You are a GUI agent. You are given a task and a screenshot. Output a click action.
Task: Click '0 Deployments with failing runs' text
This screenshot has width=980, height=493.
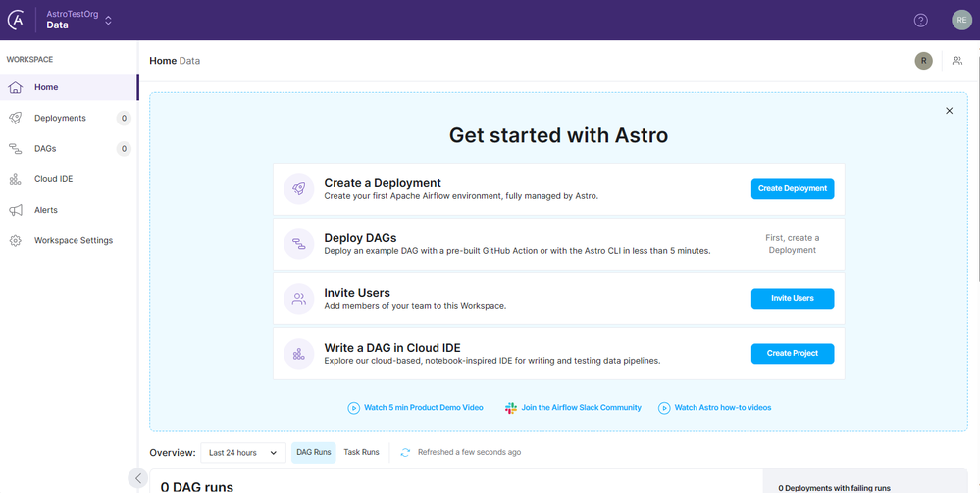[835, 488]
